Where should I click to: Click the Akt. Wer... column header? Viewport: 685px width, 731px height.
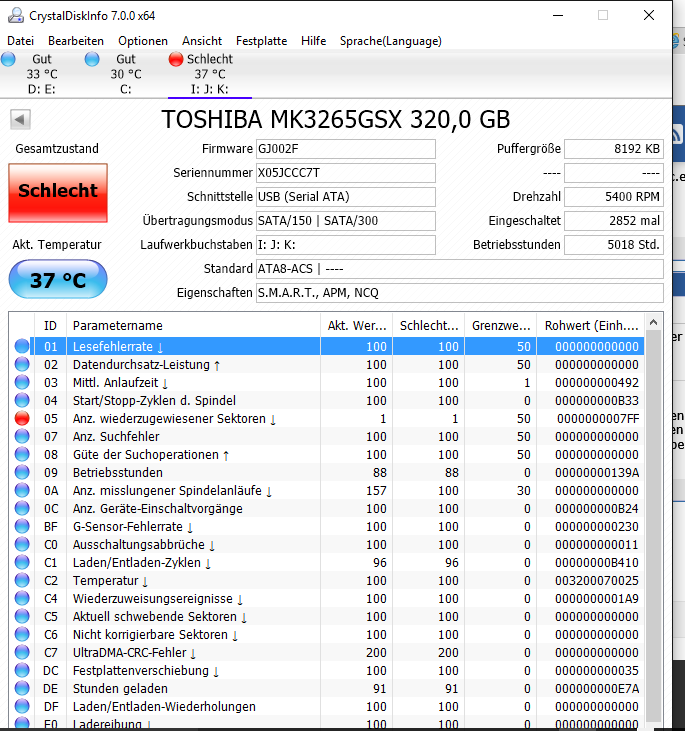(357, 325)
